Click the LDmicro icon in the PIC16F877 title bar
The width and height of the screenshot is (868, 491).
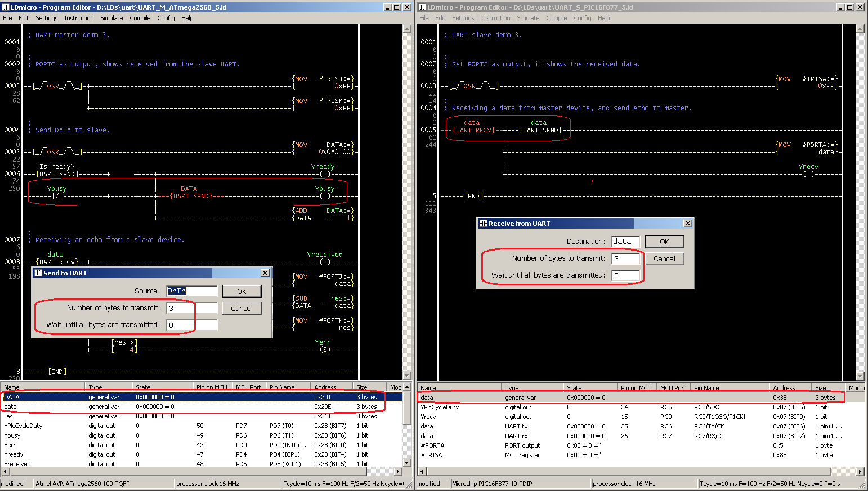422,7
